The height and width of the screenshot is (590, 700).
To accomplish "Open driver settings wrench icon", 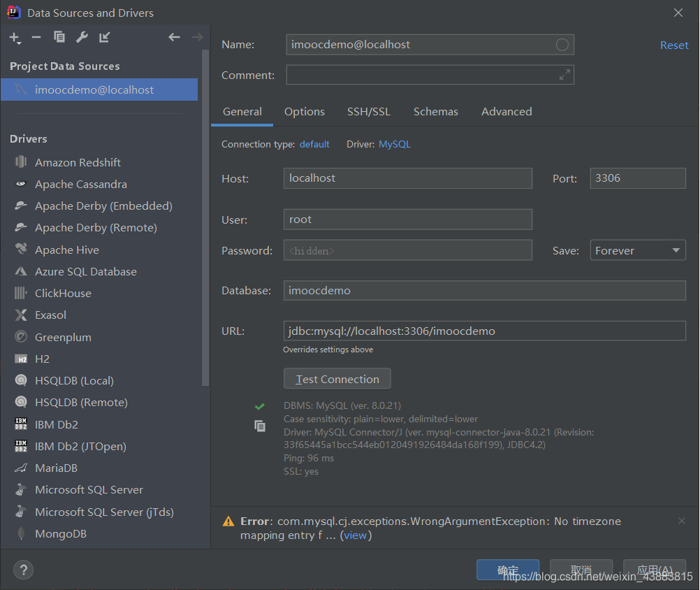I will (82, 37).
